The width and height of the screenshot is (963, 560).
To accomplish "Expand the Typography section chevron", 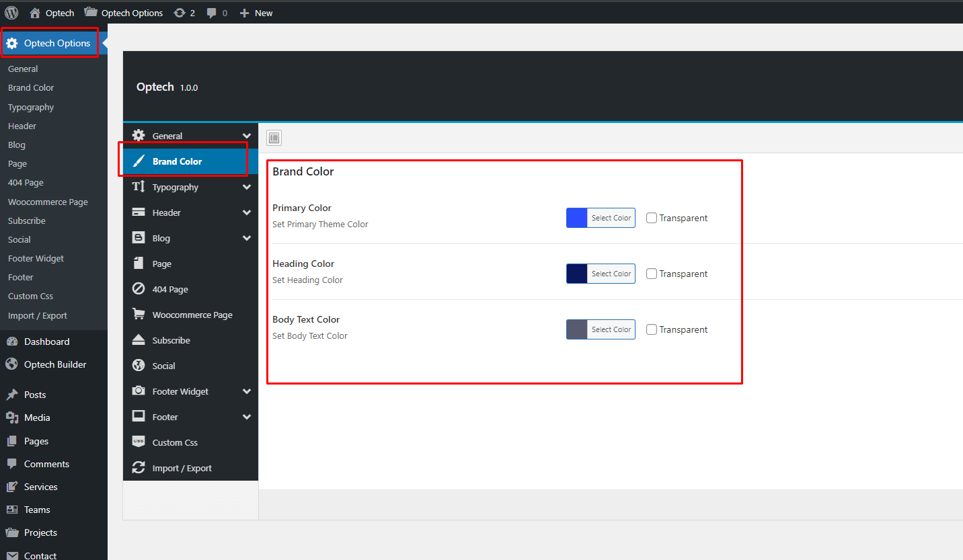I will tap(247, 187).
